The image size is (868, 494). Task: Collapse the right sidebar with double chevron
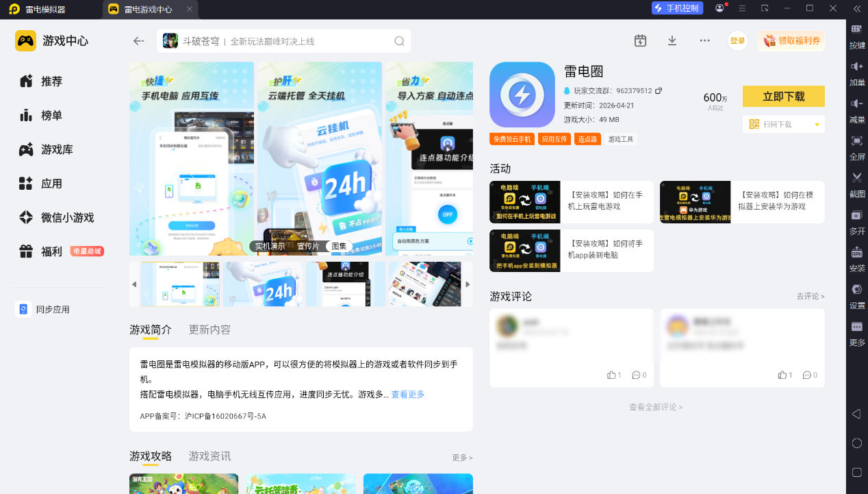pos(856,8)
